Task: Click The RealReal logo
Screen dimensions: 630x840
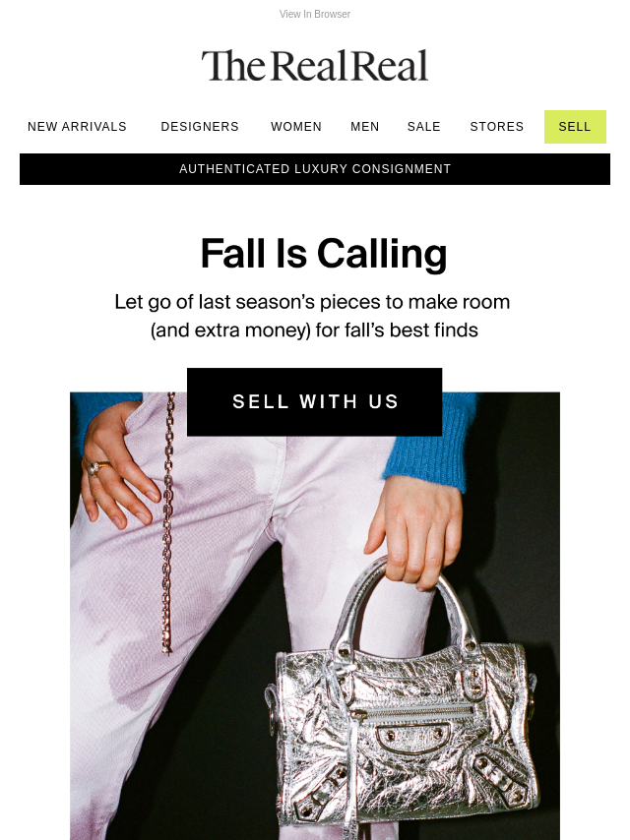Action: [x=315, y=66]
